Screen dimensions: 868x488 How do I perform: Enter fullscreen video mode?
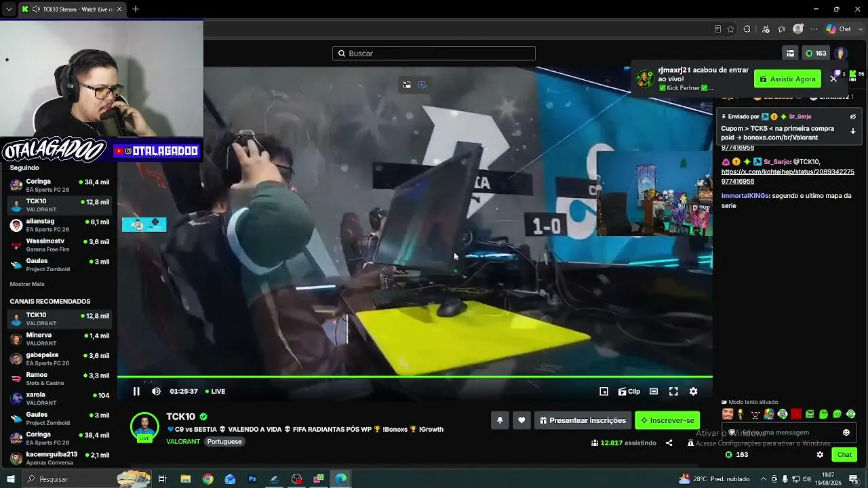(x=673, y=391)
